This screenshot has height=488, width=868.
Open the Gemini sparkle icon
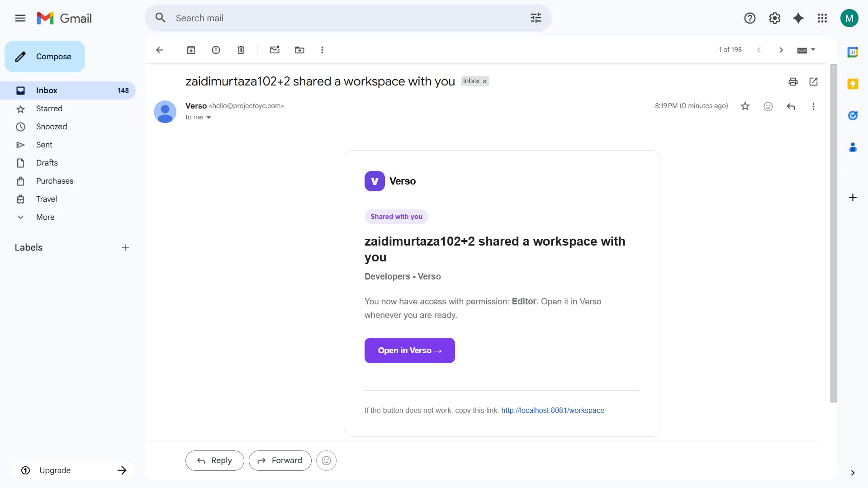pyautogui.click(x=798, y=18)
